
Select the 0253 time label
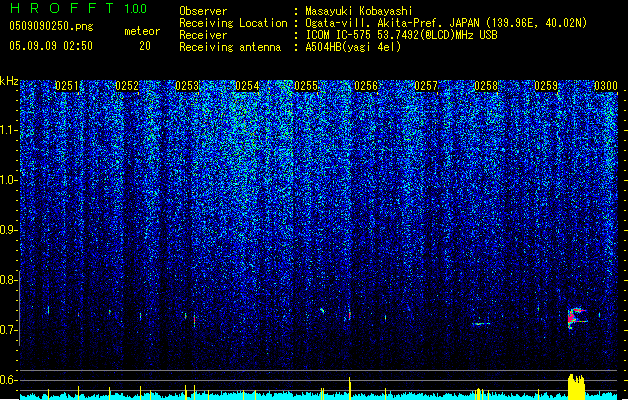(x=187, y=86)
